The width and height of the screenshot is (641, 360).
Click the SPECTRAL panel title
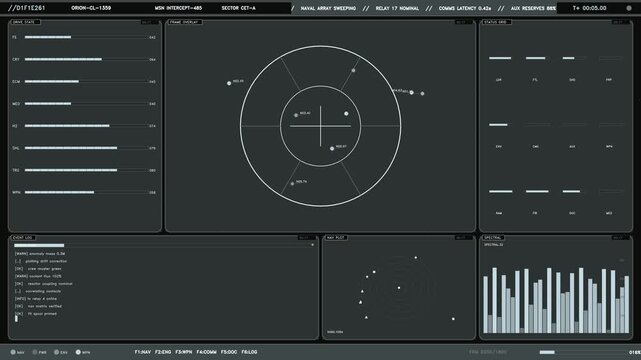coord(493,237)
